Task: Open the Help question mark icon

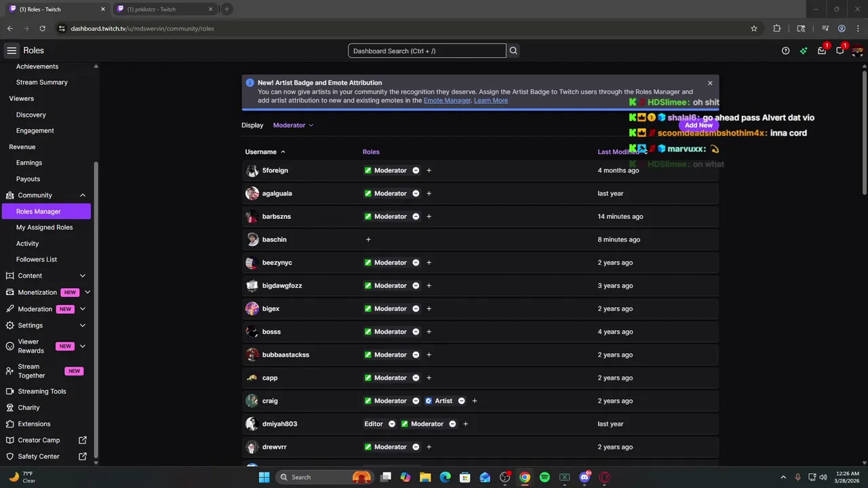Action: tap(785, 51)
